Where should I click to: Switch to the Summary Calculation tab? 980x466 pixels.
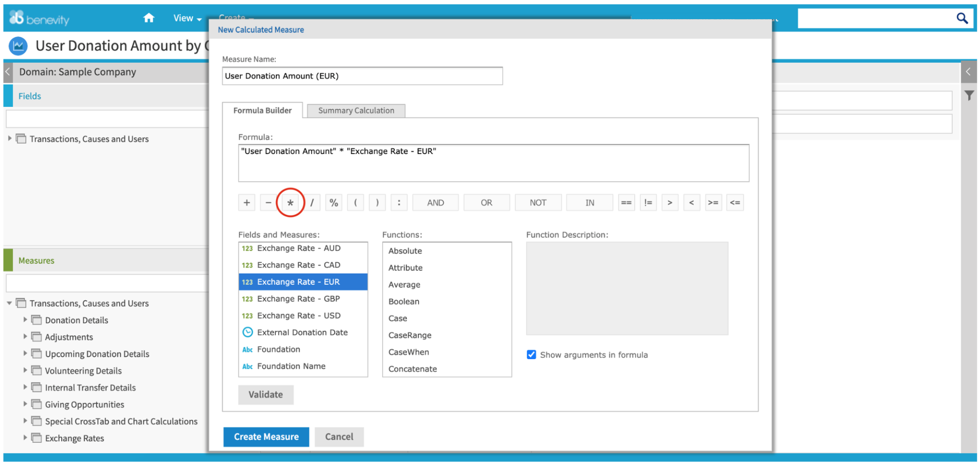tap(356, 110)
